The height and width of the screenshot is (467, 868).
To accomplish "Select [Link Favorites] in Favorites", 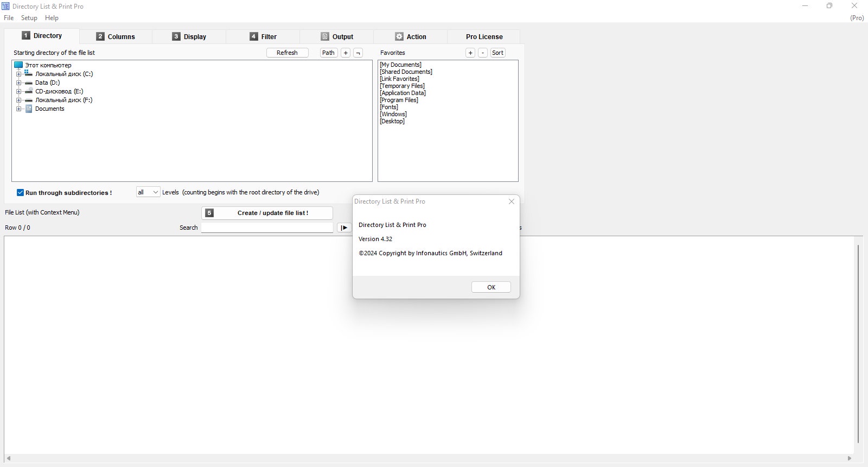I will [399, 79].
